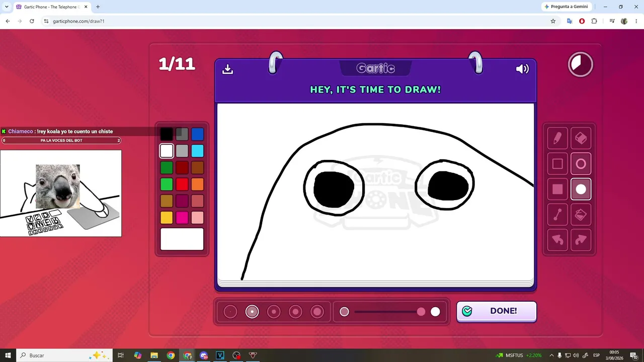Screen dimensions: 644x362
Task: Pick the yellow color swatch
Action: click(x=167, y=218)
